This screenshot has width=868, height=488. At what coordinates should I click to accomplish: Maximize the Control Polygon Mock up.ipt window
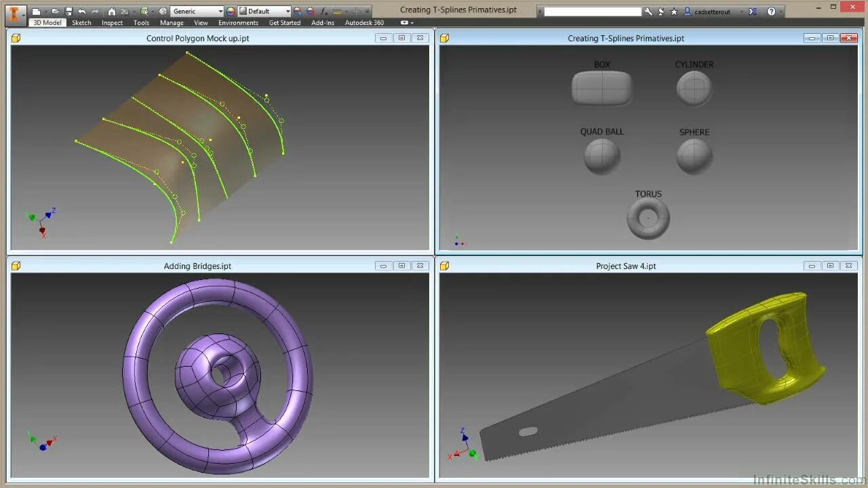401,38
